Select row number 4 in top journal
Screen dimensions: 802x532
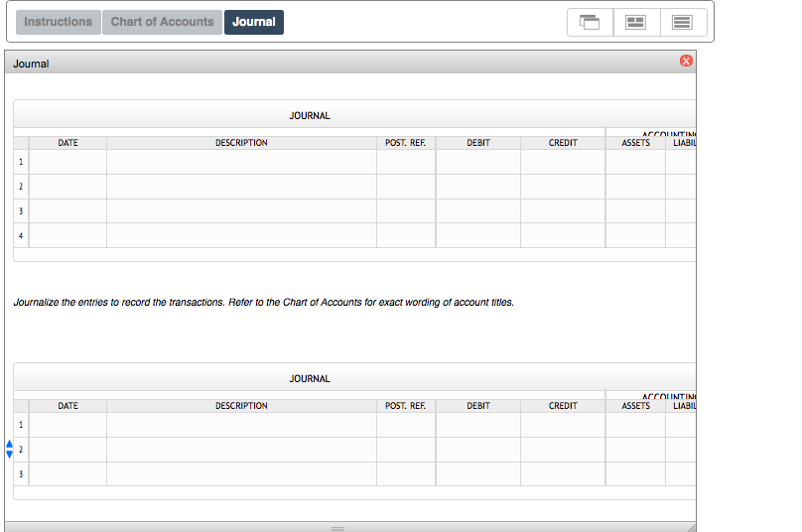[21, 235]
